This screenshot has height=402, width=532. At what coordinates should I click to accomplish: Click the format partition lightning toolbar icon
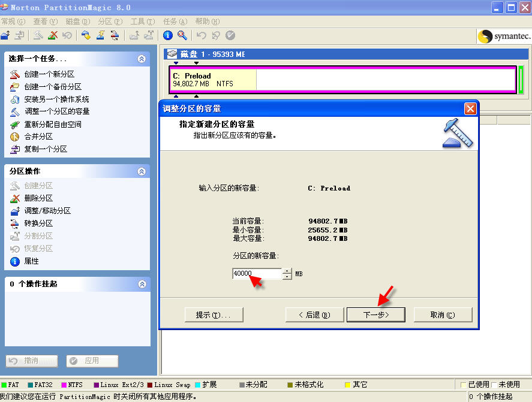tap(100, 35)
